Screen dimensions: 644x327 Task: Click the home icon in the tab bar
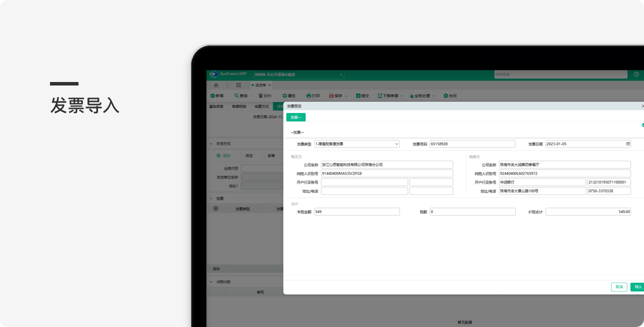click(x=216, y=85)
